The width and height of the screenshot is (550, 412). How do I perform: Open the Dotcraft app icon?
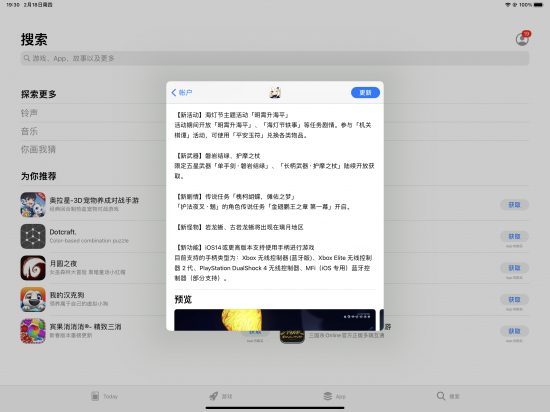33,236
